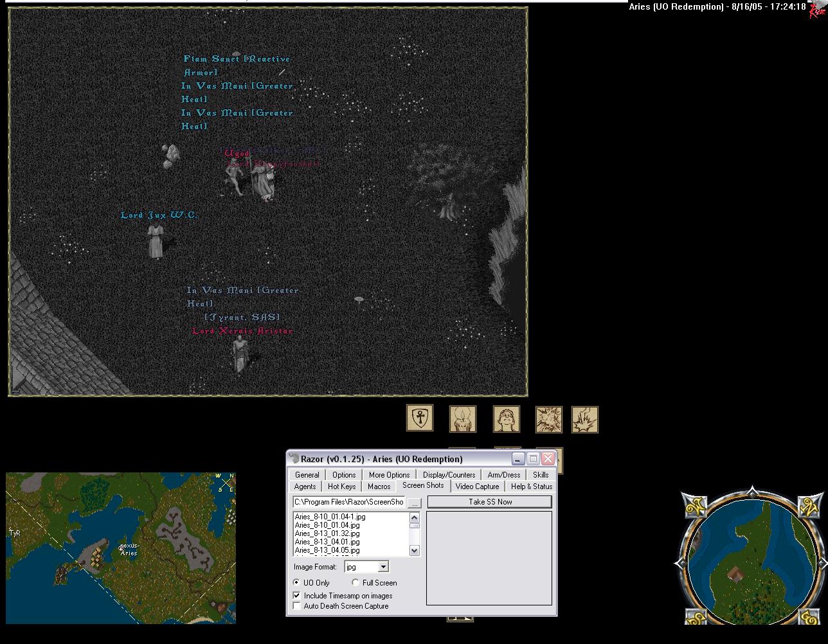
Task: Uncheck Include Timestamp on images
Action: point(297,596)
